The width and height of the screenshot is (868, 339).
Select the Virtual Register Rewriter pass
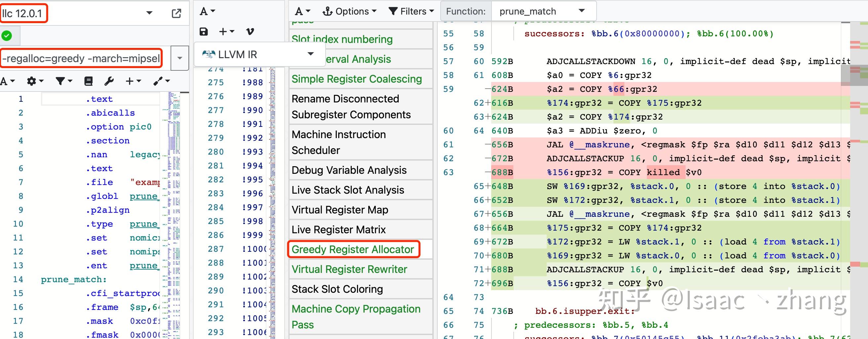[x=349, y=269]
